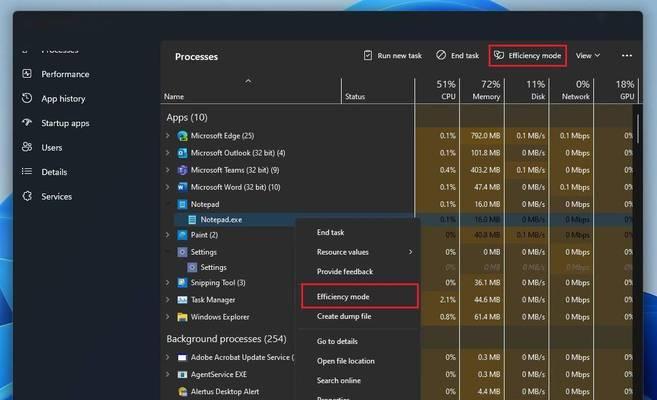
Task: Open the Users people icon
Action: tap(27, 147)
